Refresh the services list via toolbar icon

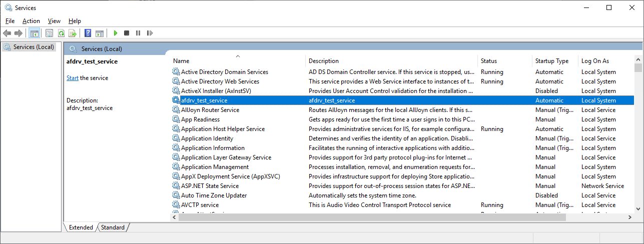point(61,33)
